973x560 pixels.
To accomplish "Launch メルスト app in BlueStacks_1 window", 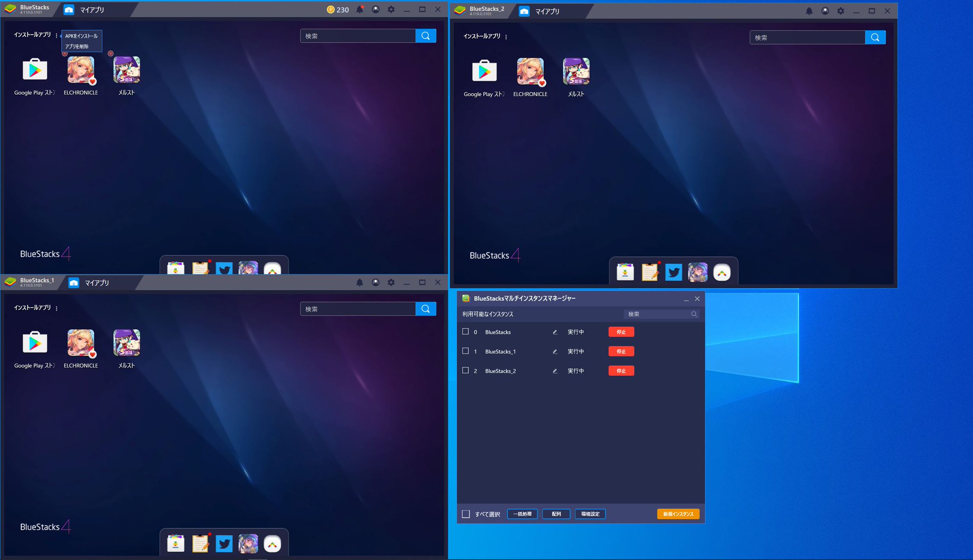I will pos(126,343).
